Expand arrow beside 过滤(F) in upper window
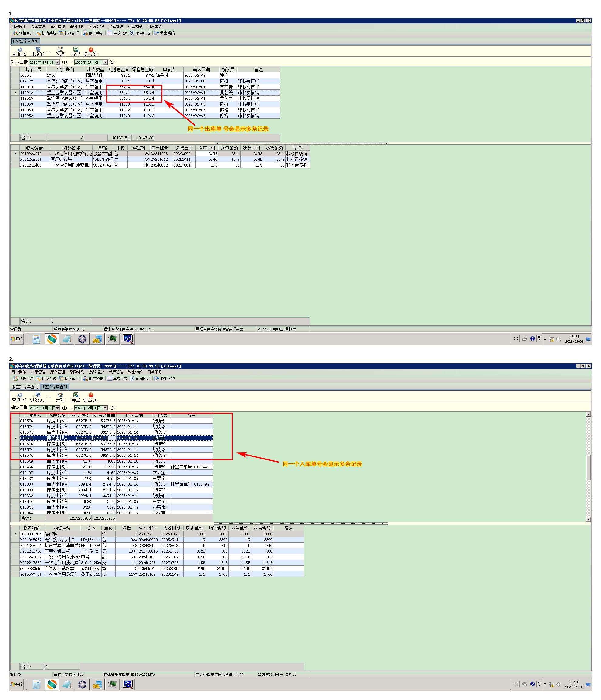The image size is (601, 700). [x=49, y=52]
